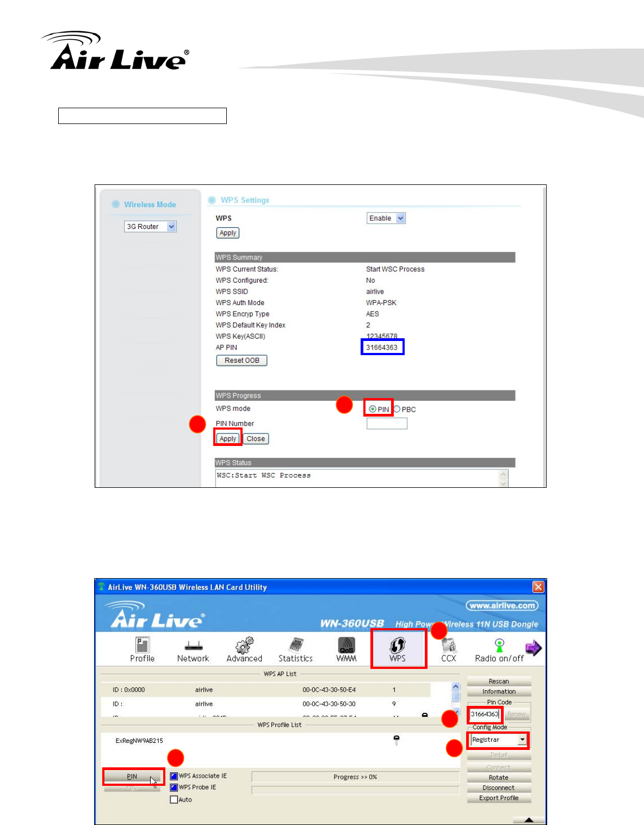Toggle the WPS Probe IE checkbox
Viewport: 644px width, 825px height.
pyautogui.click(x=174, y=787)
